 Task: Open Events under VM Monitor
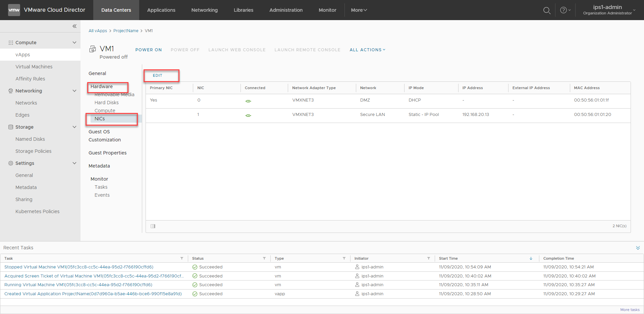102,195
